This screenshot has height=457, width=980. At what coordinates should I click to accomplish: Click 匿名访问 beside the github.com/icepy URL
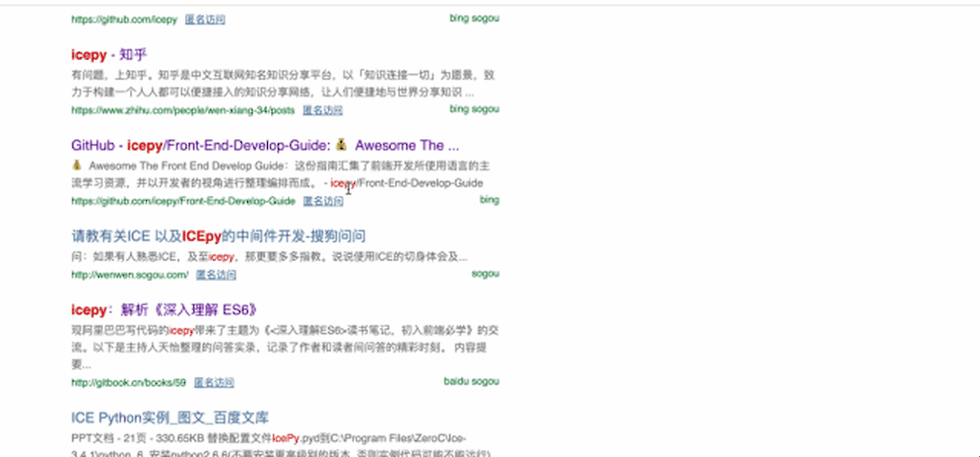click(205, 20)
